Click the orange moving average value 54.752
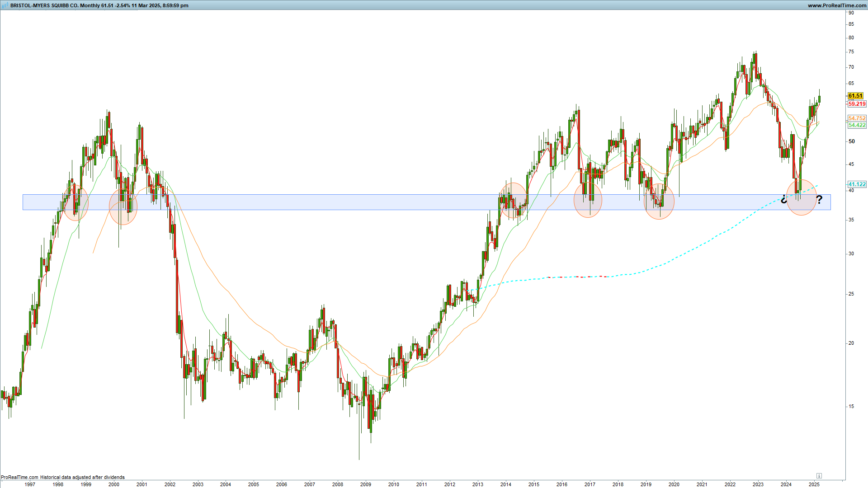The image size is (868, 488). (857, 118)
